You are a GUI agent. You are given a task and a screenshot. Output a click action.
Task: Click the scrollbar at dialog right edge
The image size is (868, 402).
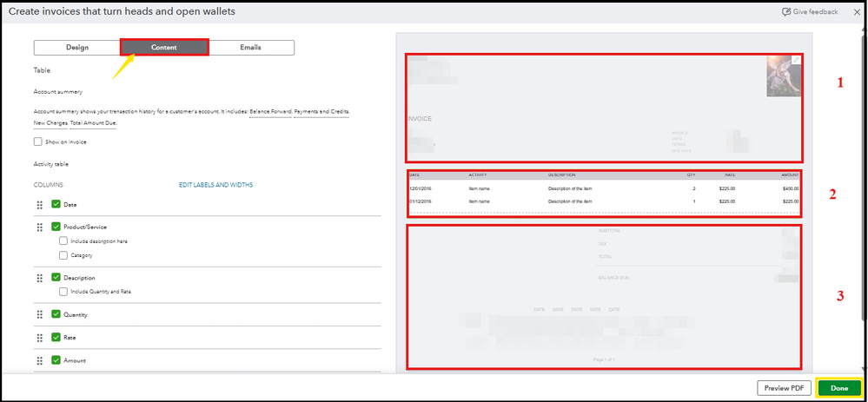[865, 177]
